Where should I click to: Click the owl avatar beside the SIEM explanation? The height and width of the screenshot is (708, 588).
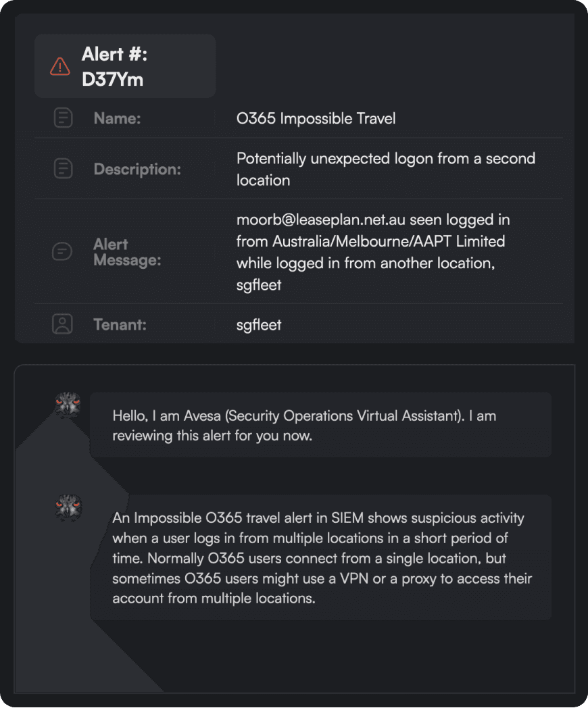(x=68, y=507)
